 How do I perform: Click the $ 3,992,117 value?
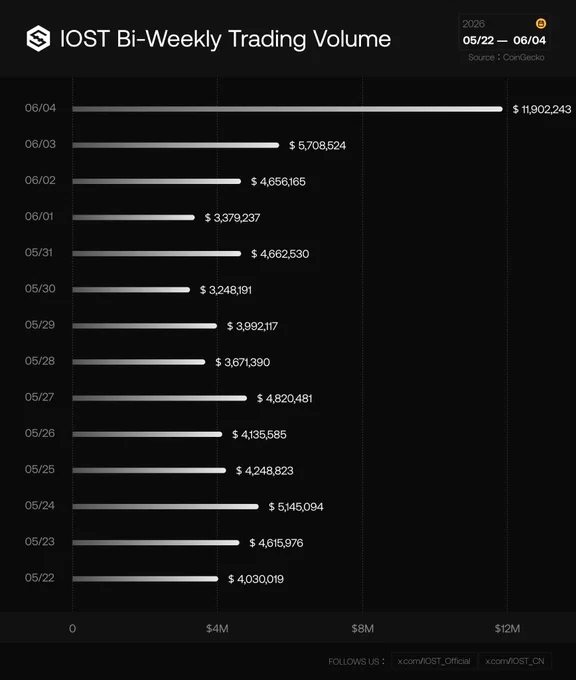(252, 326)
